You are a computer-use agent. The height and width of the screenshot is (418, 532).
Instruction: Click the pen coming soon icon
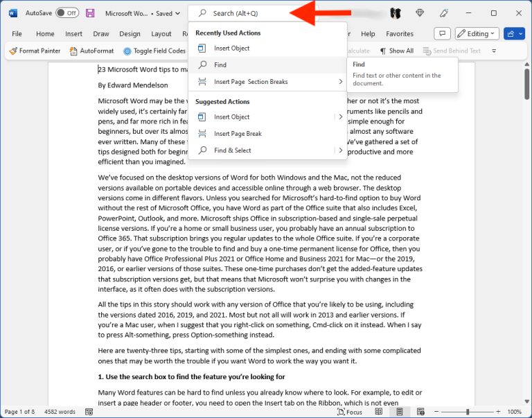pos(444,13)
